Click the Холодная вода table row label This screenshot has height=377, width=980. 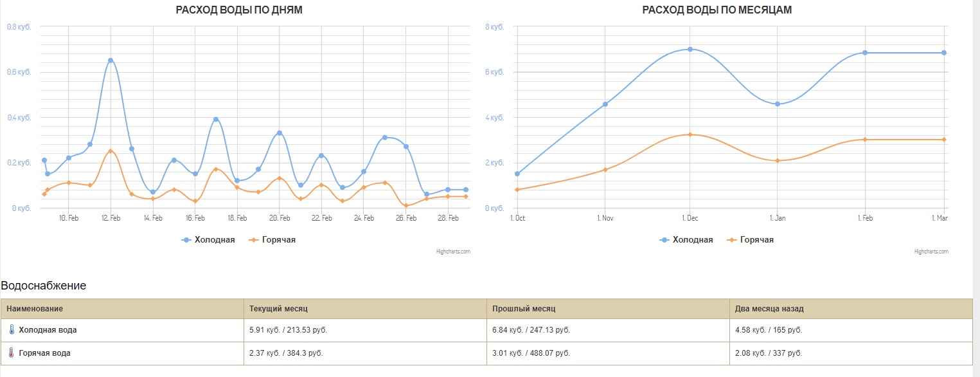point(48,330)
